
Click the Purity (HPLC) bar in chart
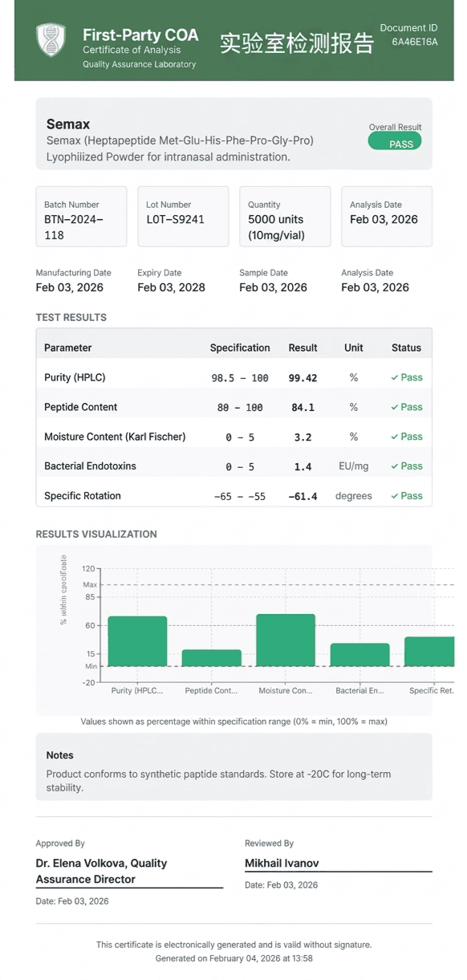(x=137, y=641)
